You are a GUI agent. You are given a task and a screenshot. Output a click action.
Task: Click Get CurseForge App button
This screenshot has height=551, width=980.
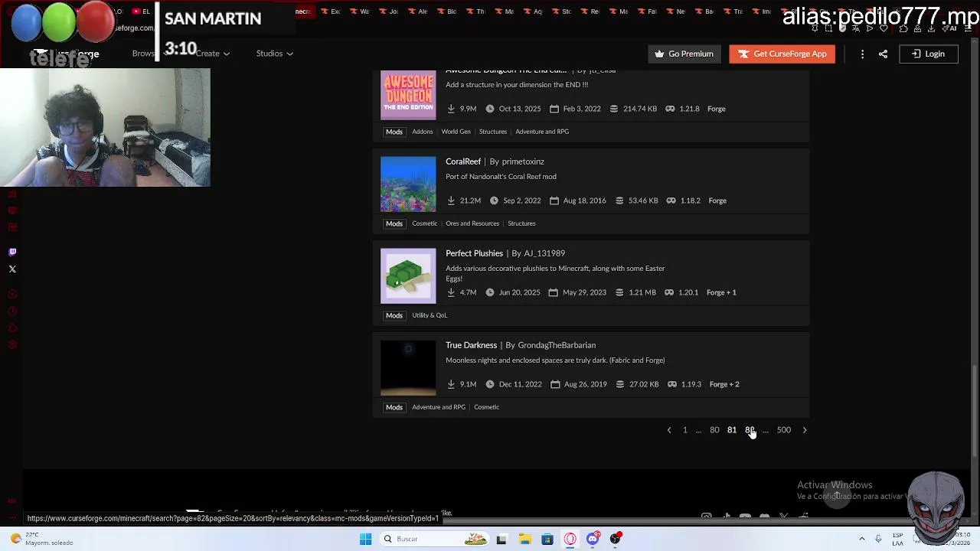782,54
